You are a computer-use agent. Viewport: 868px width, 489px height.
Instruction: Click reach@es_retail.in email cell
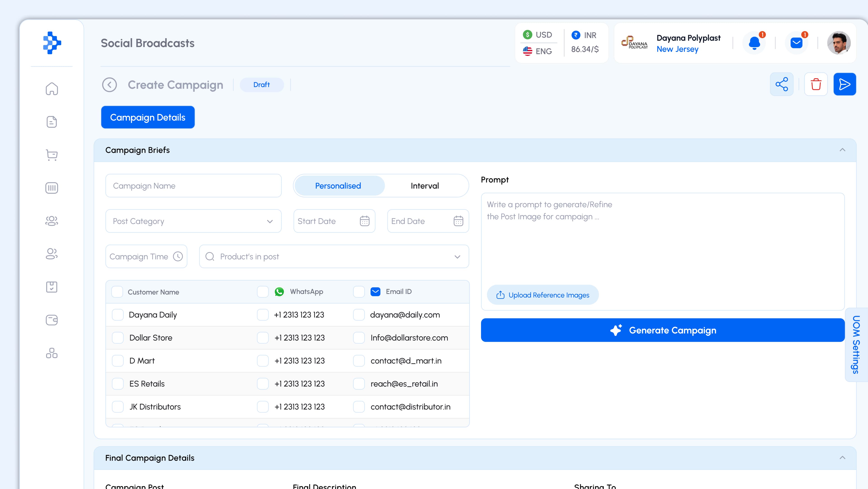coord(404,383)
